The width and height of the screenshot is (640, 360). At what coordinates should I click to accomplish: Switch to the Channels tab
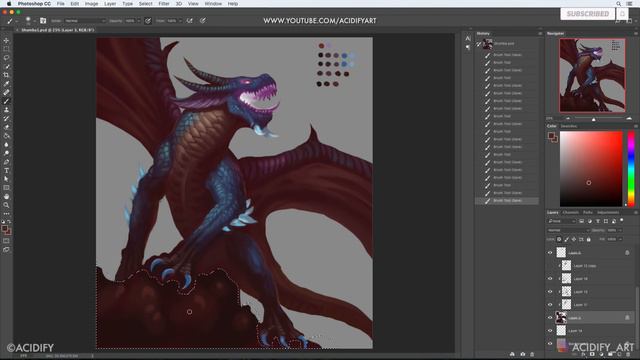tap(570, 212)
